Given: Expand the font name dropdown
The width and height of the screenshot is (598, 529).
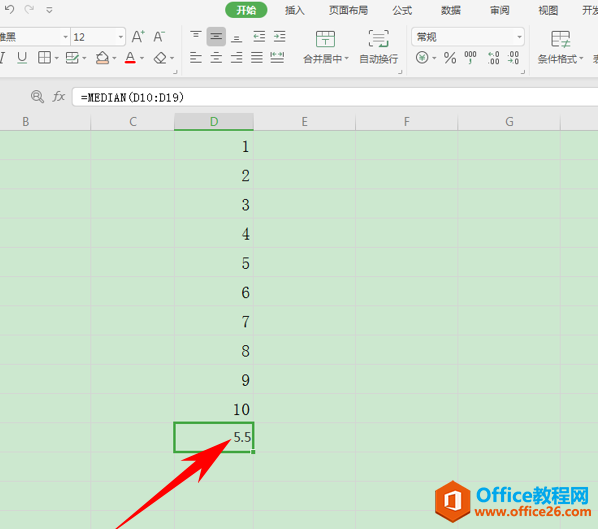Looking at the screenshot, I should coord(65,37).
